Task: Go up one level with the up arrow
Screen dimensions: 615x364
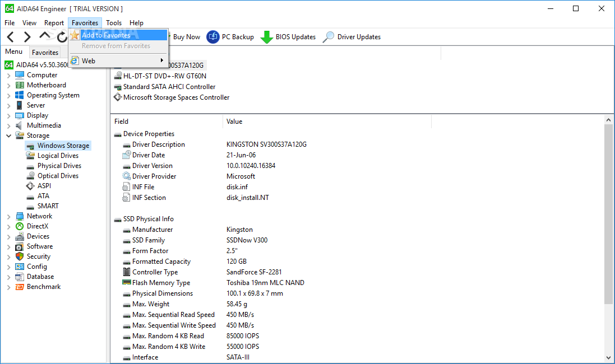Action: tap(45, 36)
